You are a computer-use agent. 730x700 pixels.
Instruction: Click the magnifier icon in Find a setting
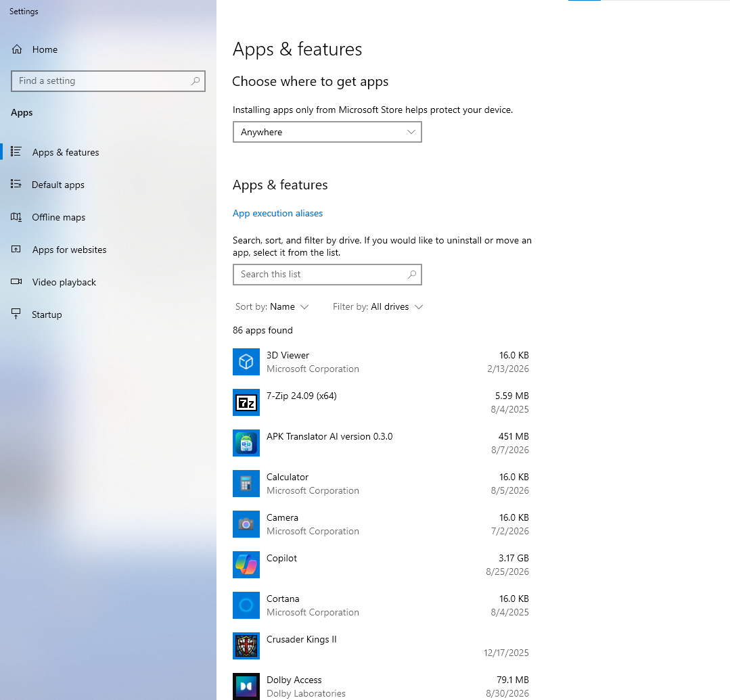[x=196, y=81]
